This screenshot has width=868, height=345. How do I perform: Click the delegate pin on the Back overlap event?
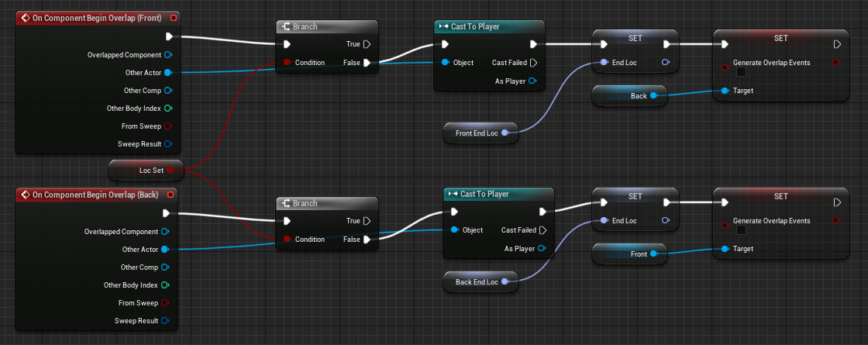170,194
